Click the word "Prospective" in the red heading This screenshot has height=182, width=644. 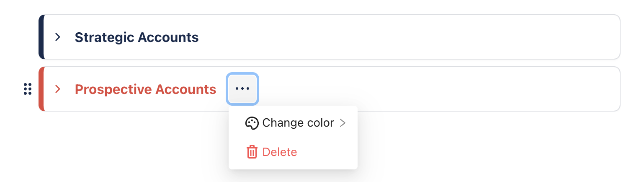pyautogui.click(x=113, y=89)
